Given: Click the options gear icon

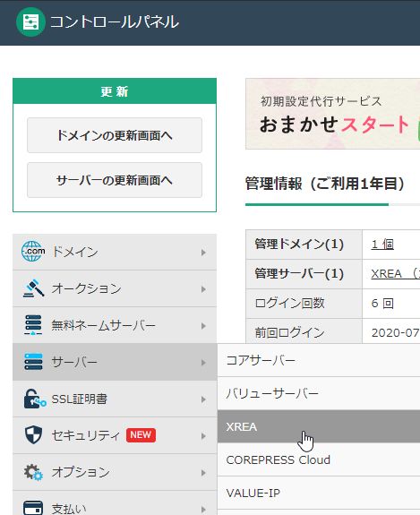Looking at the screenshot, I should (33, 472).
